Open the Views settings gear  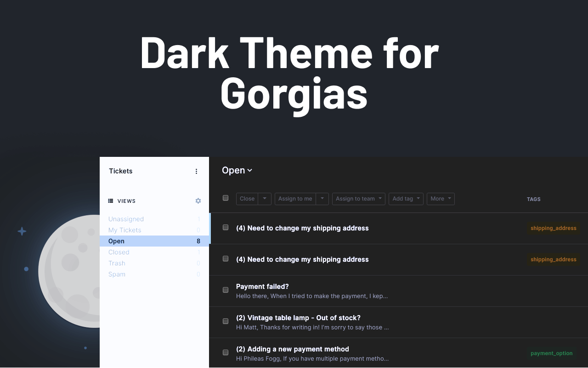[198, 201]
